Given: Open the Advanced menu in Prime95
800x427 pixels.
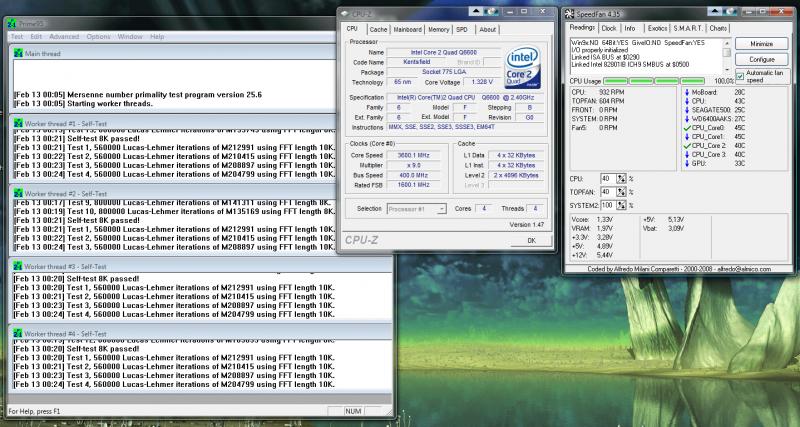Looking at the screenshot, I should [64, 37].
